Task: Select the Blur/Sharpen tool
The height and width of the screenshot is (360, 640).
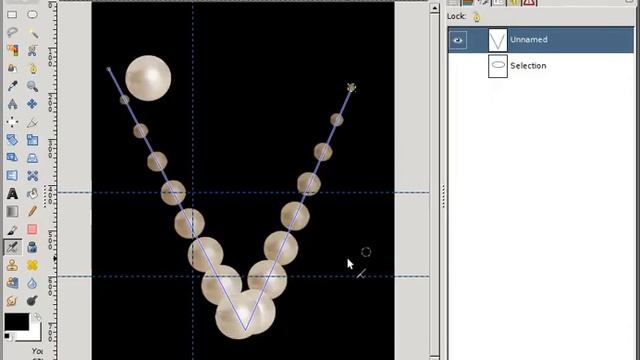Action: pos(32,283)
